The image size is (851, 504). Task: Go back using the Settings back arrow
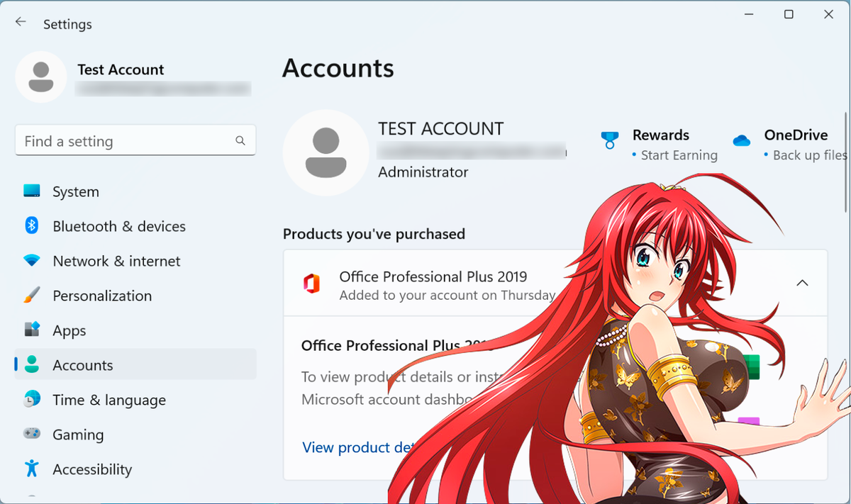click(21, 23)
